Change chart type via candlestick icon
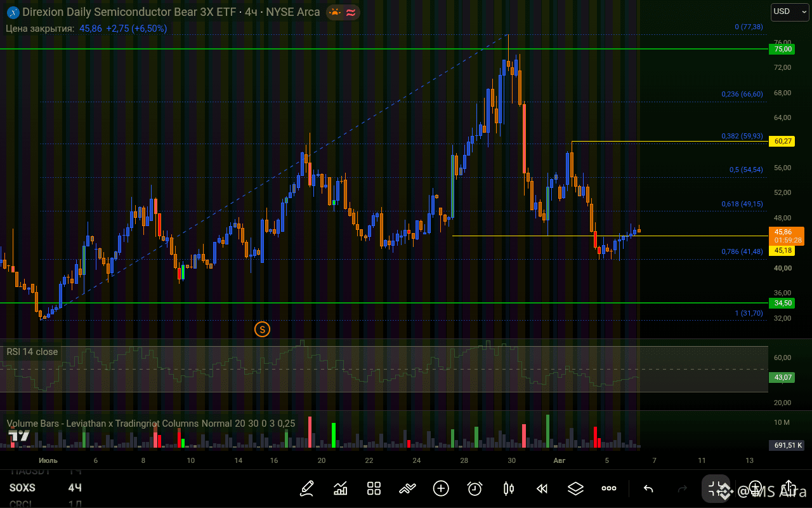 508,488
